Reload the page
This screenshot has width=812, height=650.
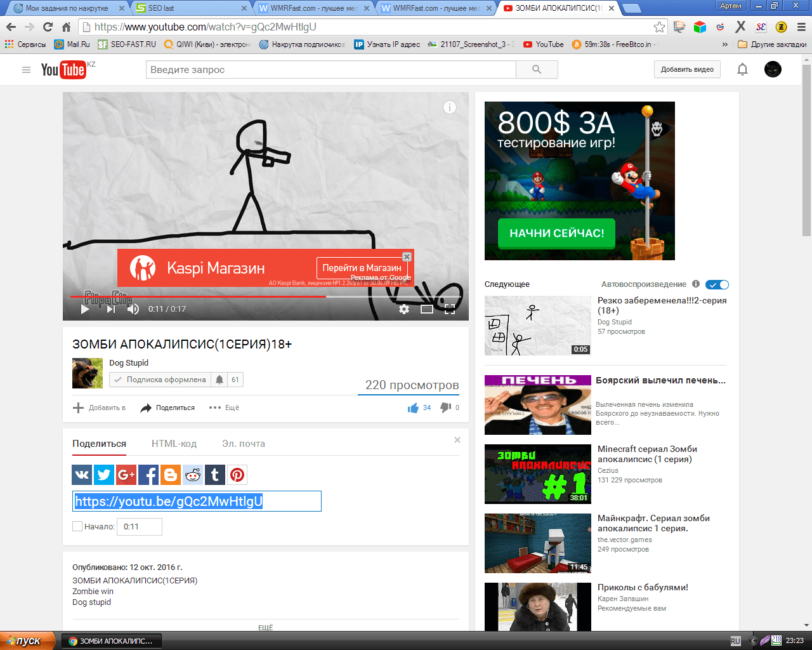point(48,27)
